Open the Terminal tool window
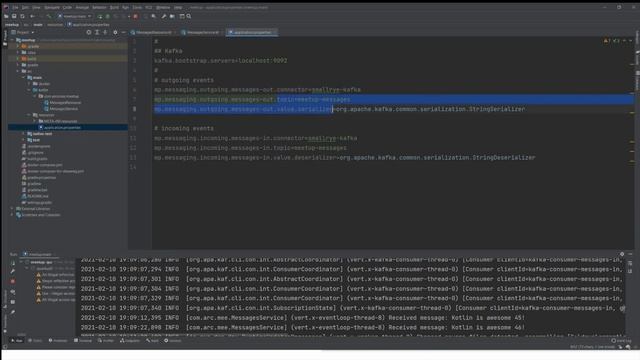The height and width of the screenshot is (360, 640). (x=83, y=340)
